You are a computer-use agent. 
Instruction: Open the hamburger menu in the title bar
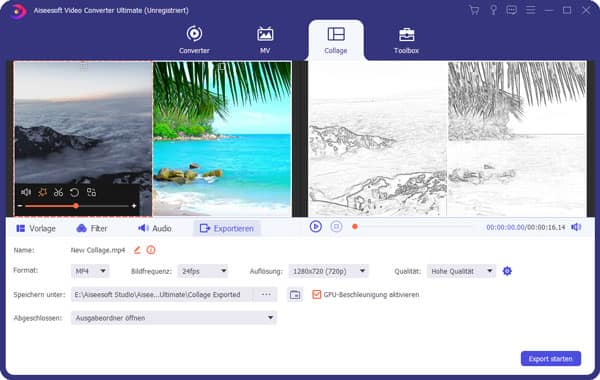coord(530,10)
